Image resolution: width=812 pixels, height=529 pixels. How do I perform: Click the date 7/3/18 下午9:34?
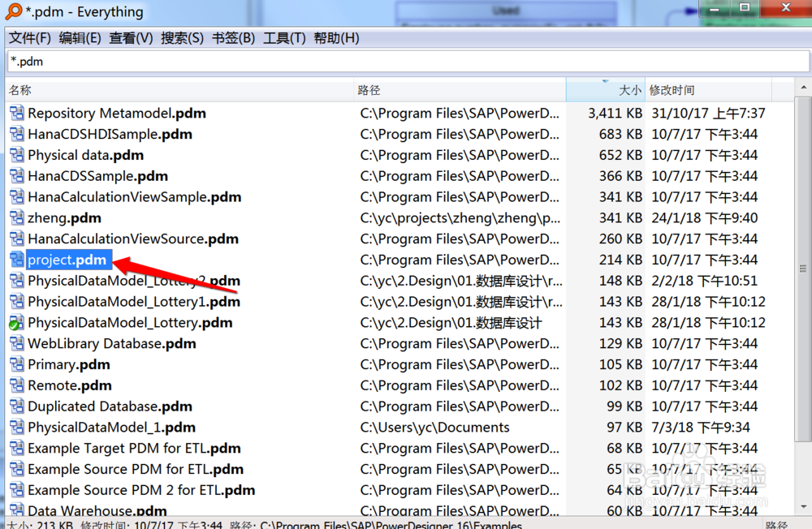(701, 427)
